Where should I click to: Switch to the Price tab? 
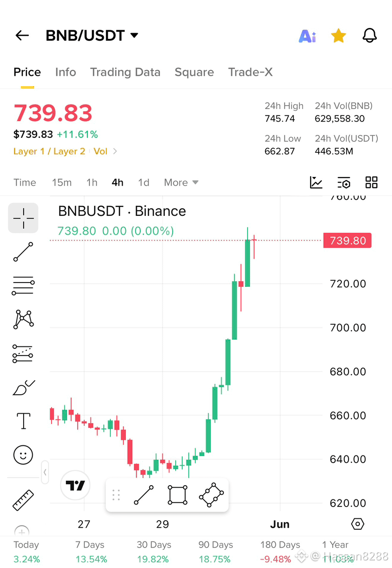click(27, 72)
